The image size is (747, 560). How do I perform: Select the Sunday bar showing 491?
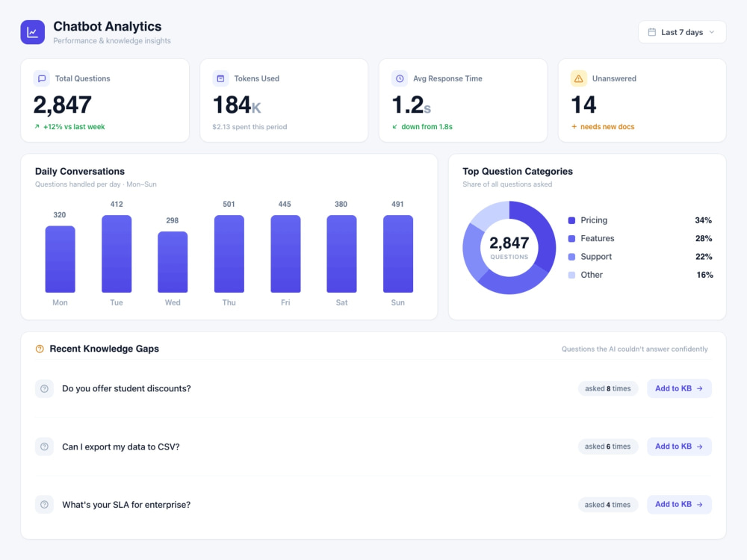398,254
